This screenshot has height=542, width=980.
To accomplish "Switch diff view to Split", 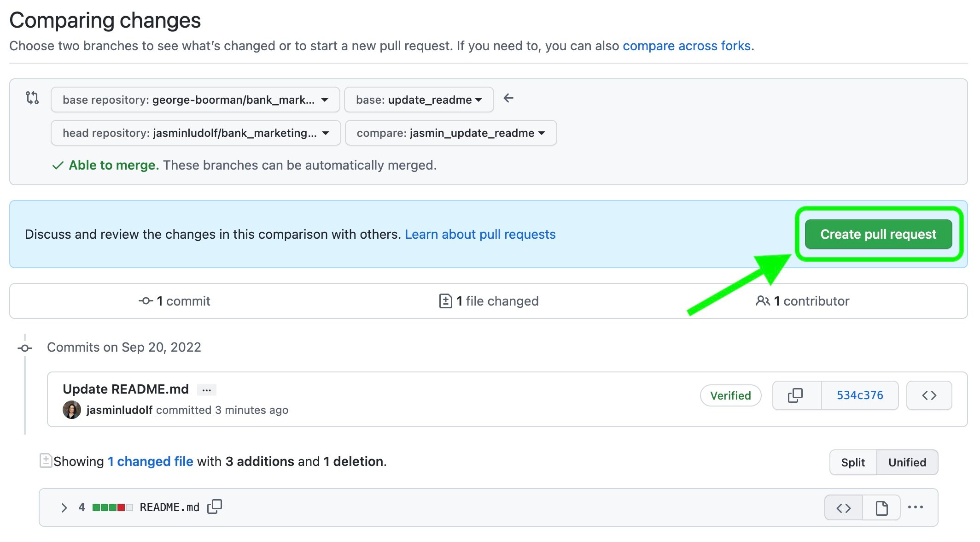I will 853,462.
